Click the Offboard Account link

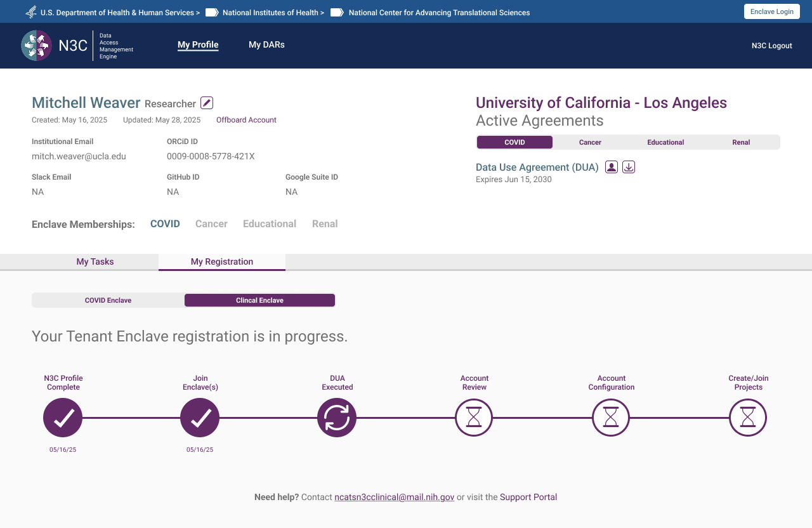246,119
